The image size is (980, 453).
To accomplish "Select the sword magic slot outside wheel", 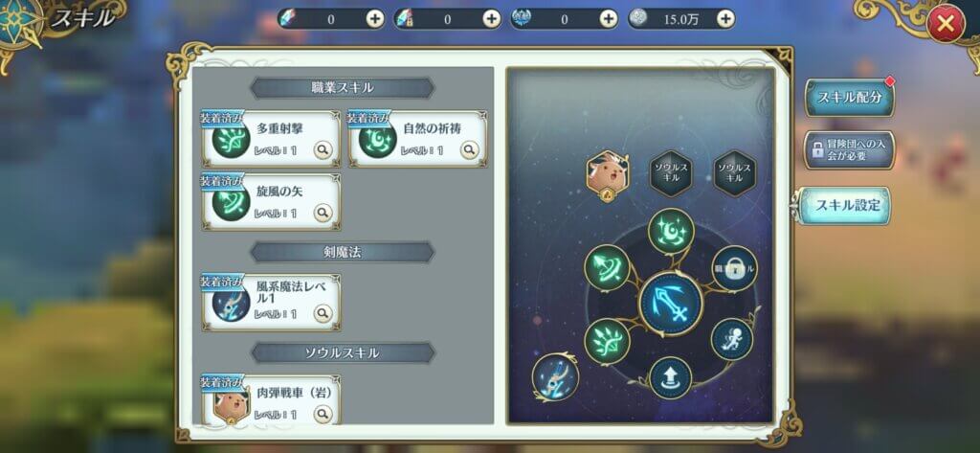I will tap(556, 377).
